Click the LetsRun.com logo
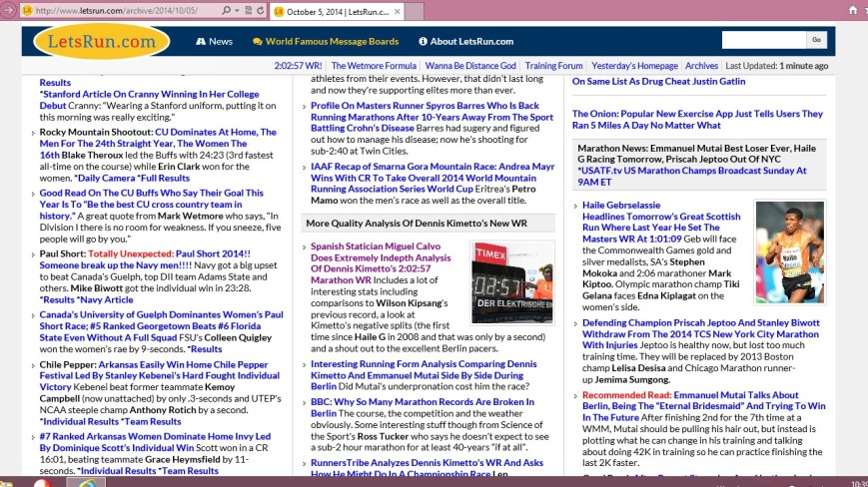The height and width of the screenshot is (487, 868). [x=101, y=42]
